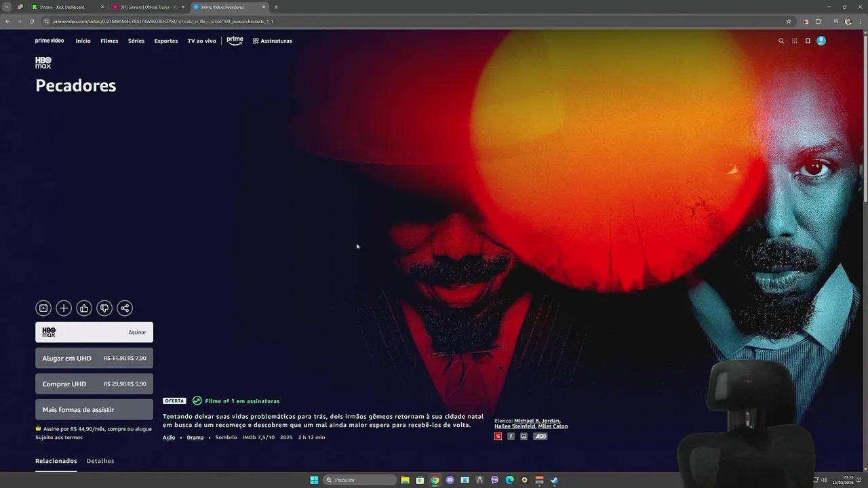Click the address bar URL field

414,21
